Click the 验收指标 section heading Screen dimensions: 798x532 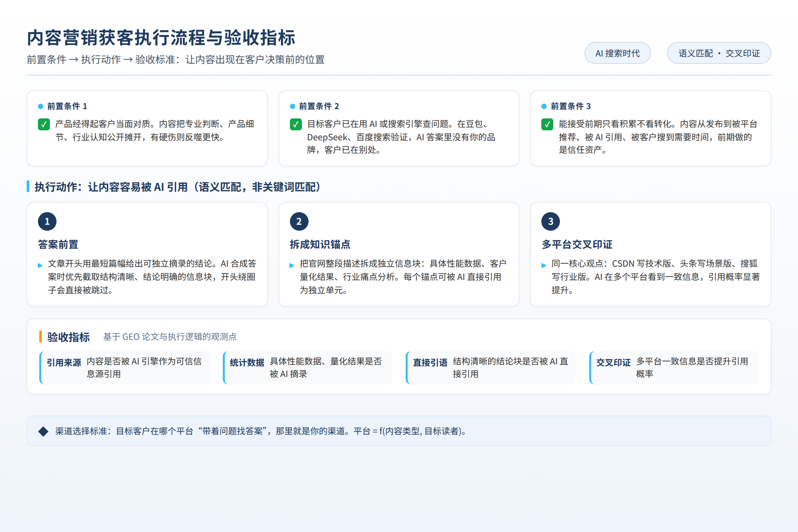[x=68, y=337]
